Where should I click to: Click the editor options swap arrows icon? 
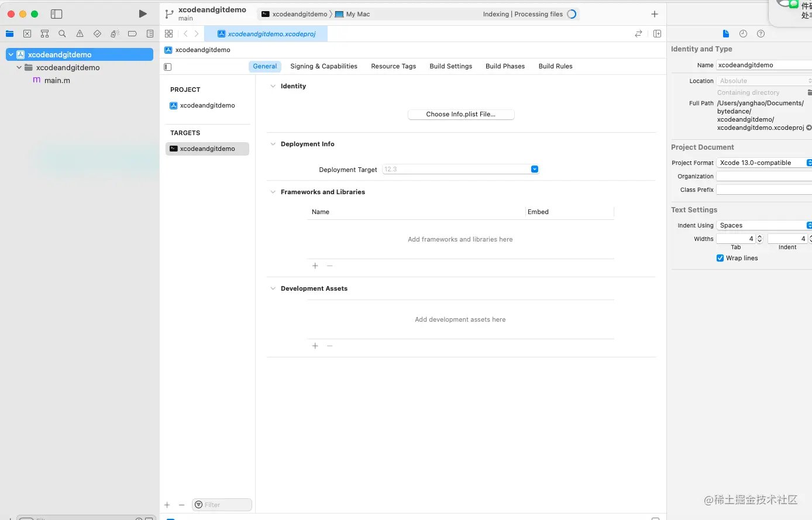pyautogui.click(x=638, y=34)
